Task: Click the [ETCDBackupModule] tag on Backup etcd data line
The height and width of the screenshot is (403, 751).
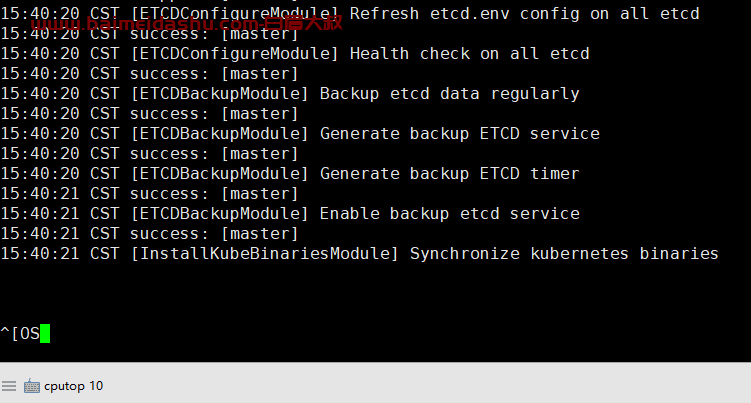Action: (x=220, y=94)
